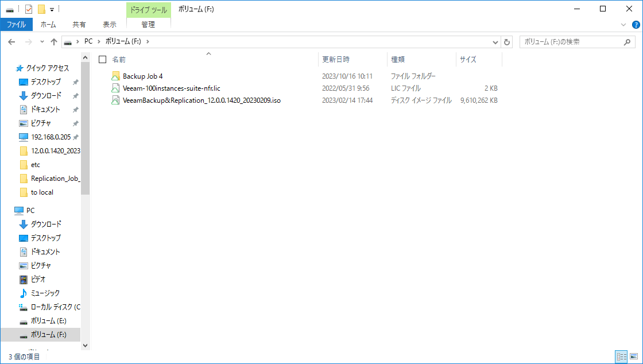Click the 9,610,262 KB size cell
The width and height of the screenshot is (643, 364).
coord(479,100)
